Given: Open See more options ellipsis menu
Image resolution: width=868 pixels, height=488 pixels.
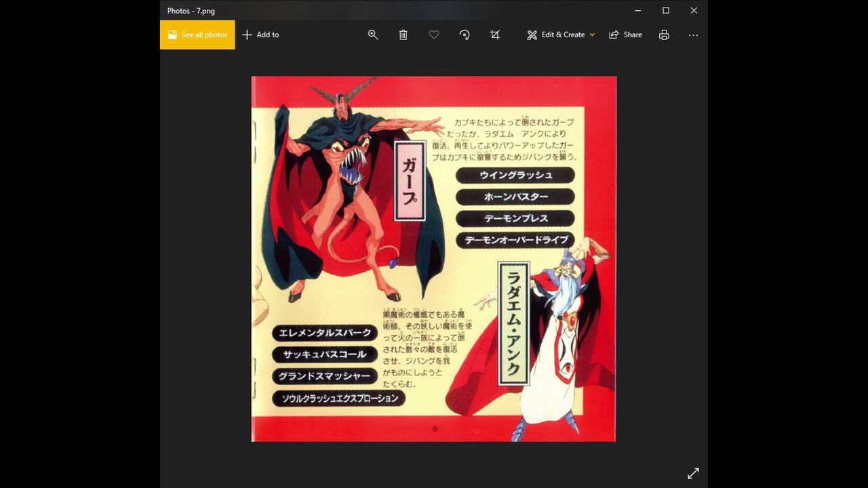Looking at the screenshot, I should [x=693, y=35].
